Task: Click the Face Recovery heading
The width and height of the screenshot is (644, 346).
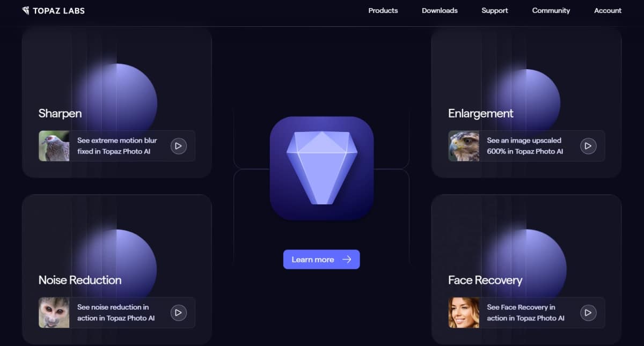Action: 485,281
